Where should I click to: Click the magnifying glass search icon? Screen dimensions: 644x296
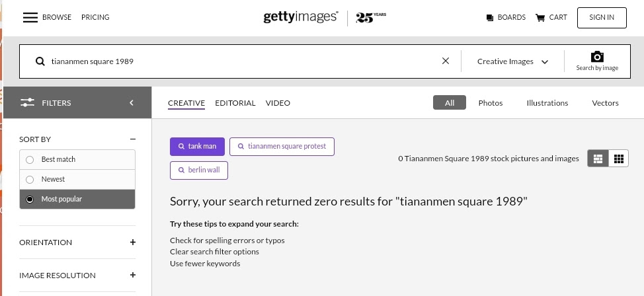click(40, 61)
